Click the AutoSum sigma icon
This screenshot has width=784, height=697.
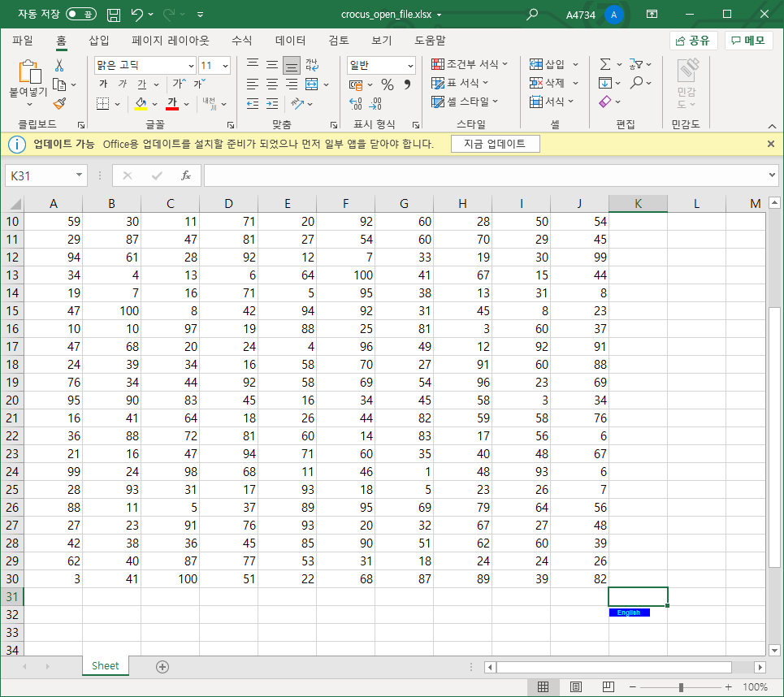[x=604, y=64]
